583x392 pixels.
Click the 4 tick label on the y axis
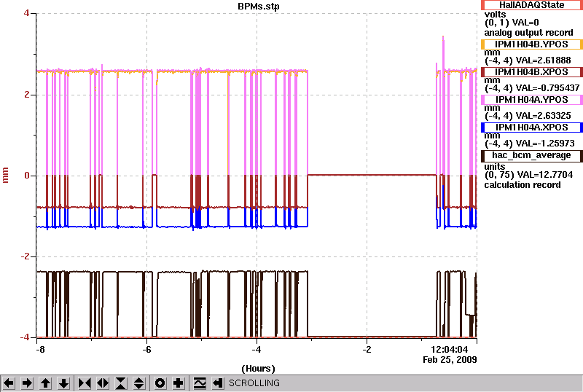pos(26,13)
